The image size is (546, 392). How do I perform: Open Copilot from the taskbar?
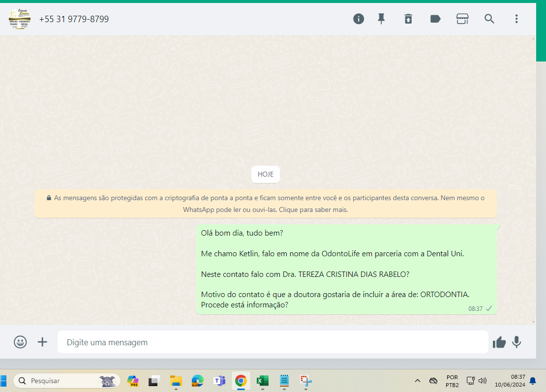(x=133, y=381)
